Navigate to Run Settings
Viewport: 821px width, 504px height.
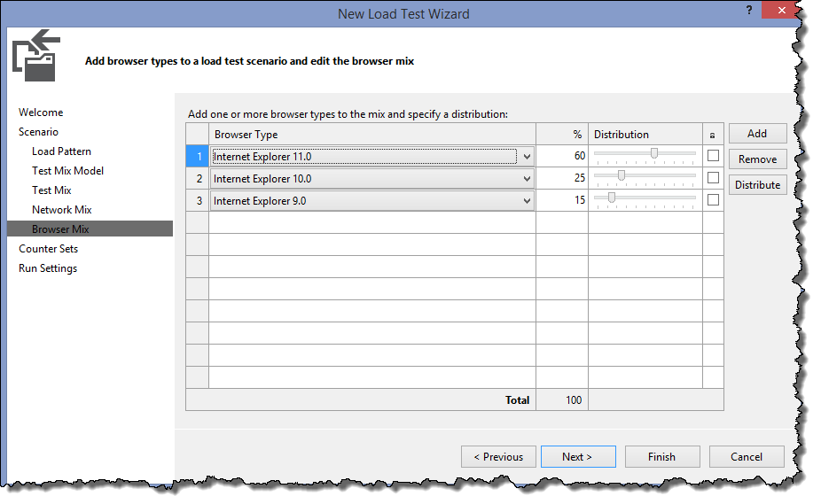(x=48, y=268)
